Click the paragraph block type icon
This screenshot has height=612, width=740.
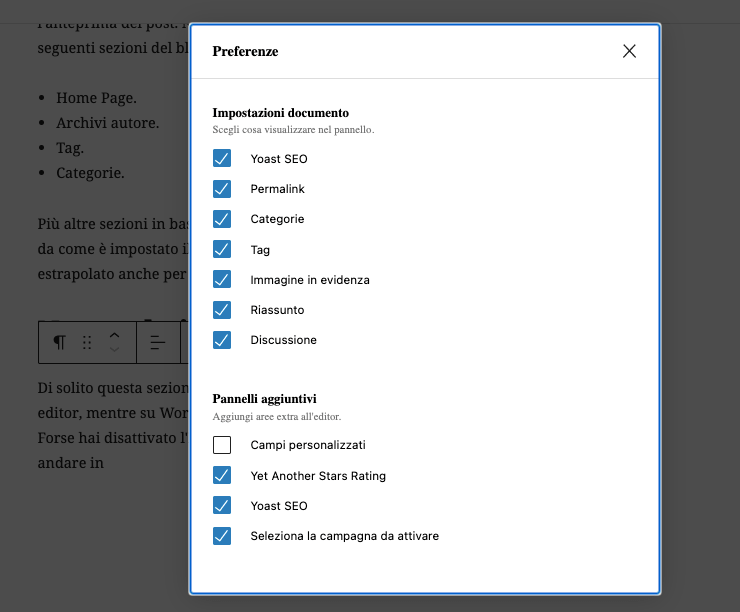click(59, 342)
